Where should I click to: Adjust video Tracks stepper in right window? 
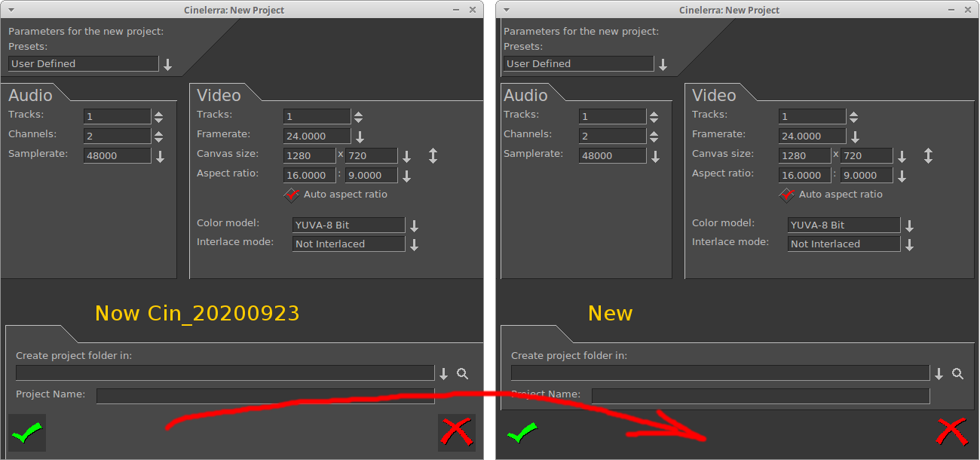[853, 117]
